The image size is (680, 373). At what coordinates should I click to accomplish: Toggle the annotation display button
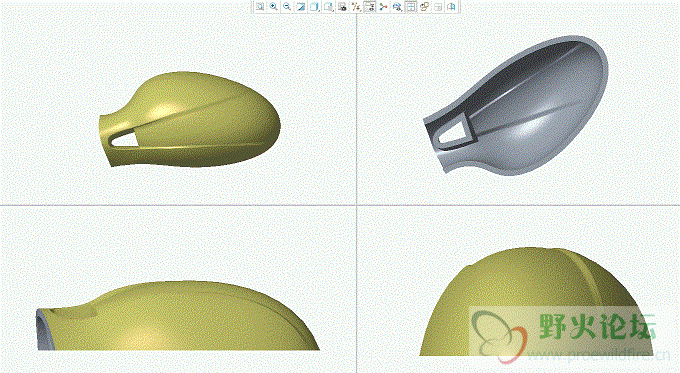pyautogui.click(x=369, y=7)
